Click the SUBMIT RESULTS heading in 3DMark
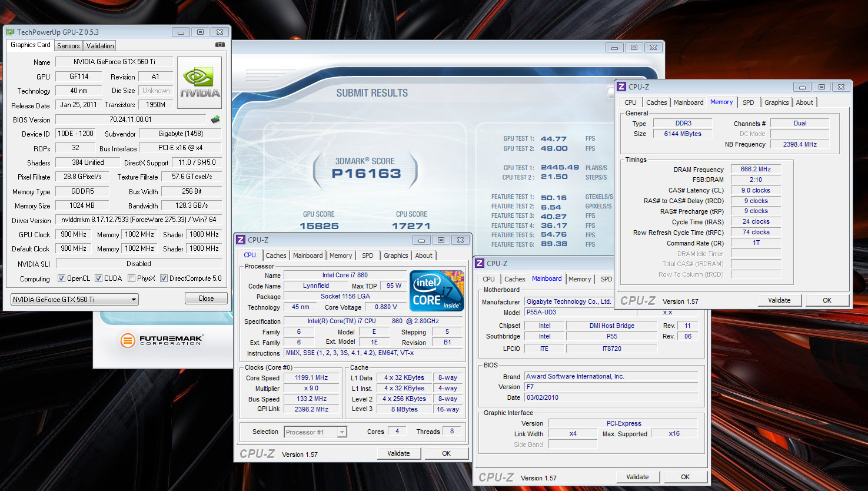868x491 pixels. (x=372, y=93)
